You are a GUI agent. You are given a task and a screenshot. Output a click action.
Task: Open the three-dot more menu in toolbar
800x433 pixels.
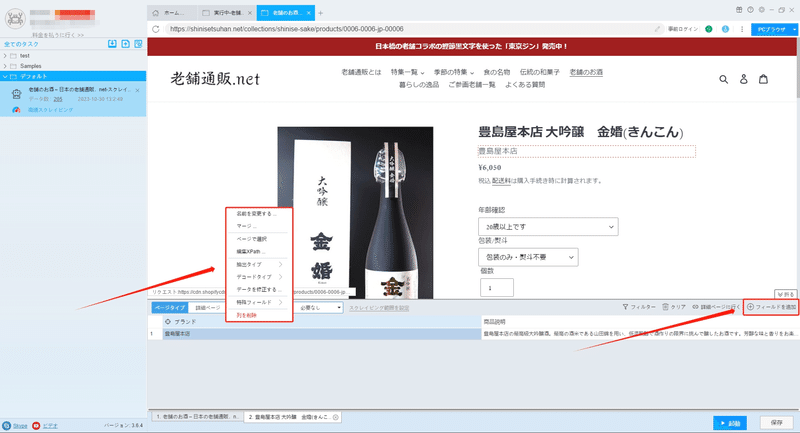[742, 29]
